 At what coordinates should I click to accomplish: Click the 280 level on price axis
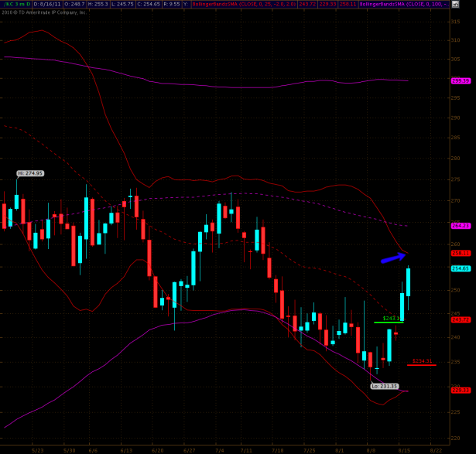tap(455, 158)
